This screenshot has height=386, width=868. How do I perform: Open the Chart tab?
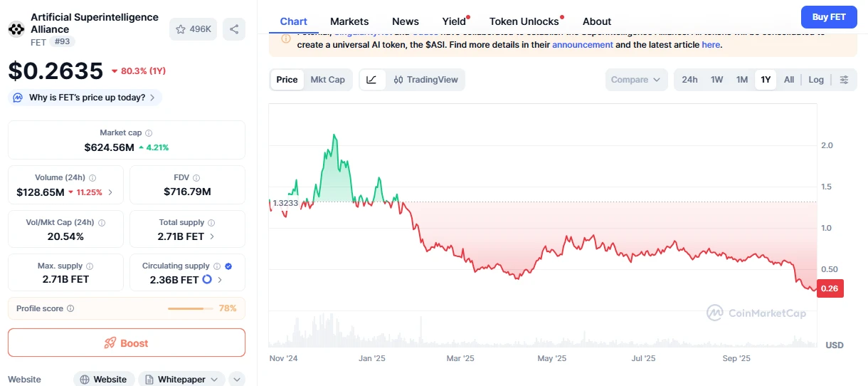point(294,21)
